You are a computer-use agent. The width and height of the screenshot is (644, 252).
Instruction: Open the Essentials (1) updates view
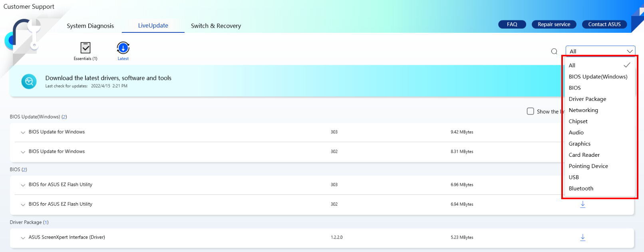click(x=85, y=51)
